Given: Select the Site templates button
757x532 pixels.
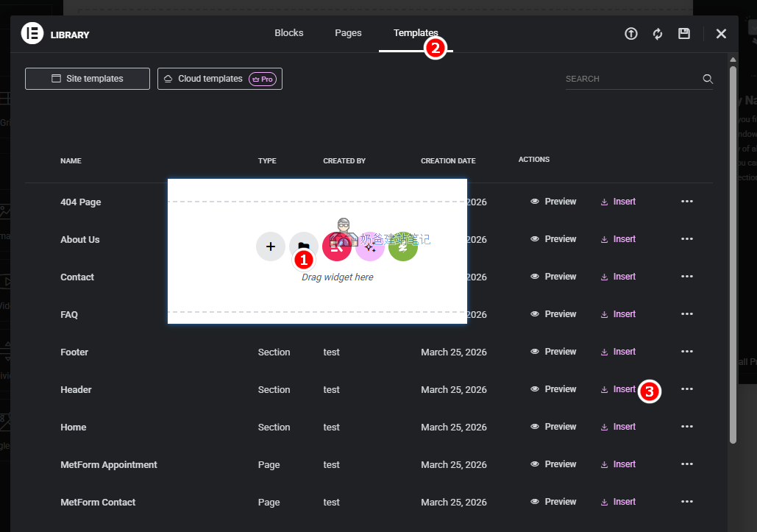Looking at the screenshot, I should (88, 79).
